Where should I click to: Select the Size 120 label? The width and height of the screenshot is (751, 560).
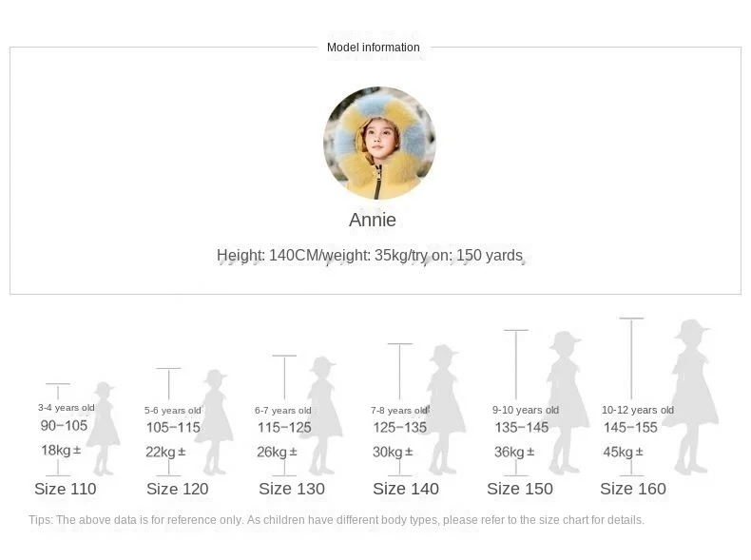point(177,489)
